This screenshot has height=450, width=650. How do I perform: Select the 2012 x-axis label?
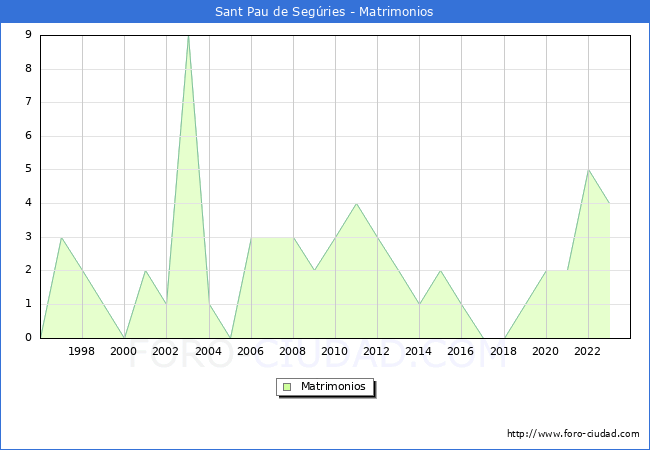click(377, 351)
